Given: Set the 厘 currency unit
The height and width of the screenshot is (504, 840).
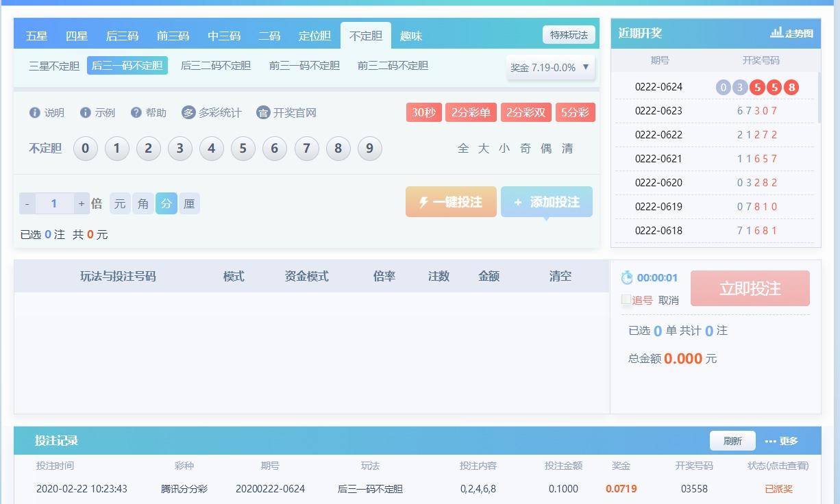Looking at the screenshot, I should point(189,203).
